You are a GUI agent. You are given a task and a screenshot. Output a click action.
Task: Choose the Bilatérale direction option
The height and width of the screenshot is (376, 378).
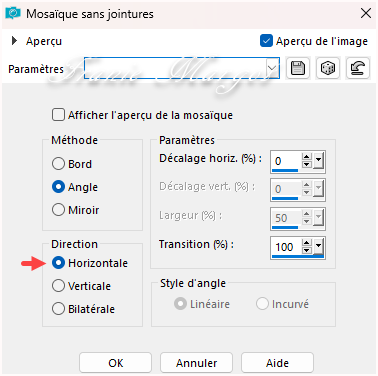58,309
